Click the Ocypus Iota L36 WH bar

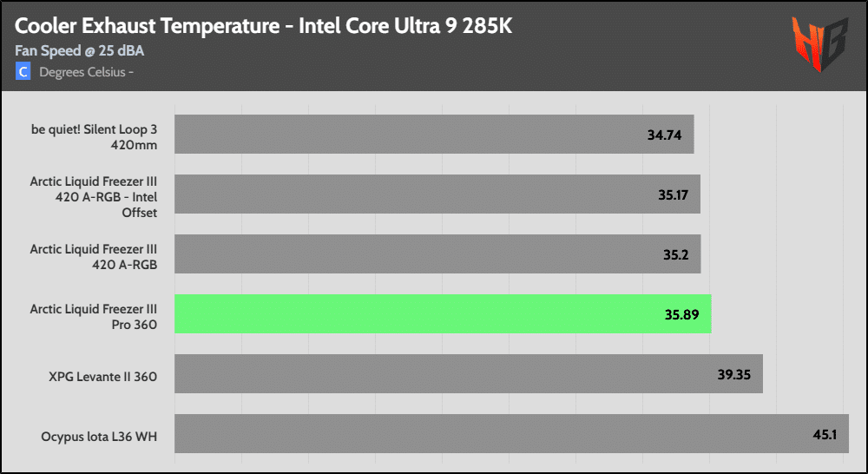511,433
